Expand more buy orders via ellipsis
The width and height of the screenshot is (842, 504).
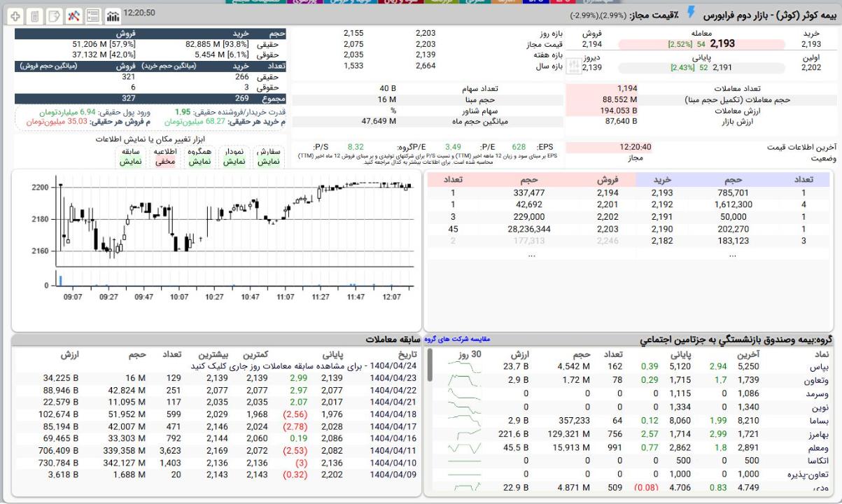point(733,255)
